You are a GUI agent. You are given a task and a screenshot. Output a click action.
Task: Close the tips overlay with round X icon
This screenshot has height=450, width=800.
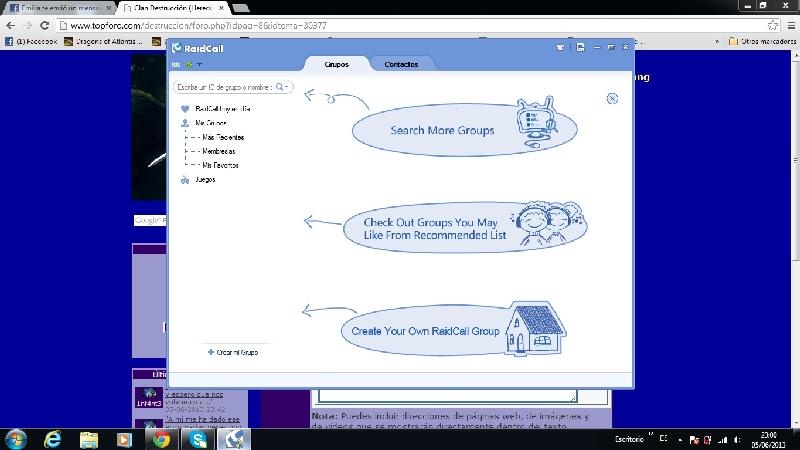(x=612, y=98)
